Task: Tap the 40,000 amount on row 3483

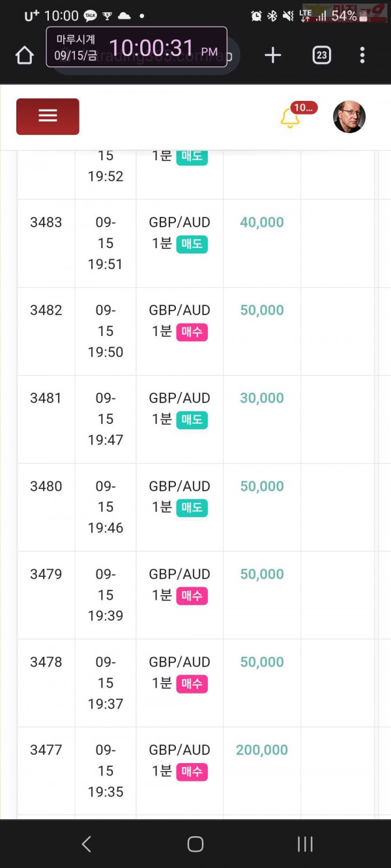Action: click(x=262, y=222)
